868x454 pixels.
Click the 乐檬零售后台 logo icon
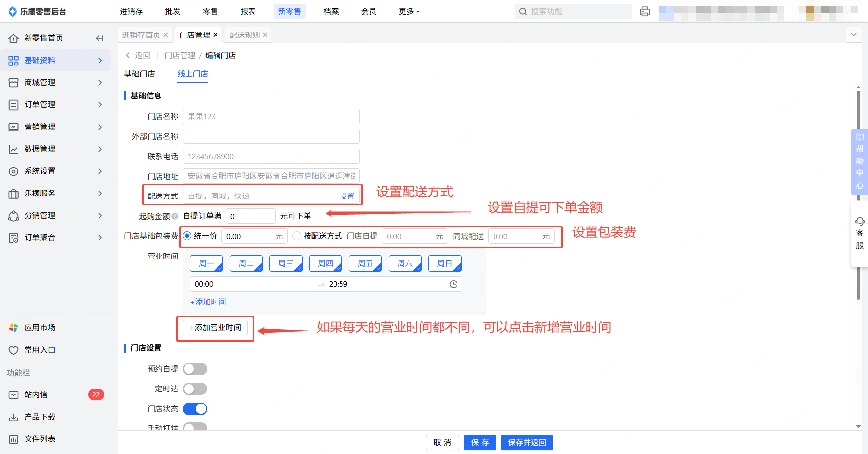tap(13, 11)
